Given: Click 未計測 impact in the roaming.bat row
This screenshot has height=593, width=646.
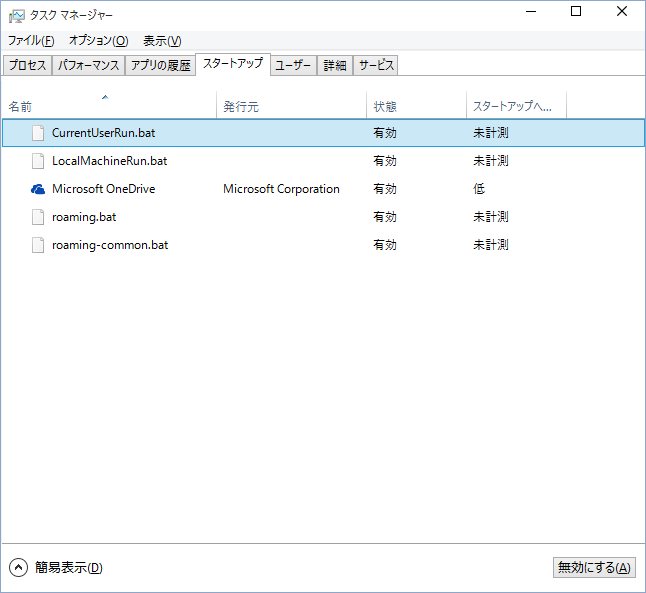Looking at the screenshot, I should (491, 217).
